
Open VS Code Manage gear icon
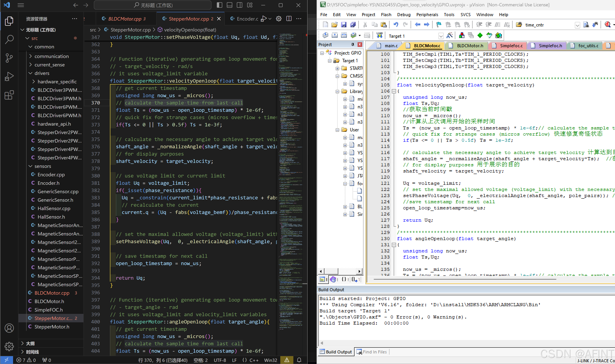coord(9,346)
